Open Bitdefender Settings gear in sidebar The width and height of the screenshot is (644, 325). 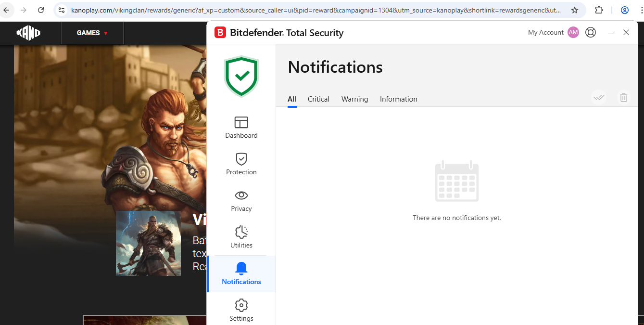coord(241,311)
